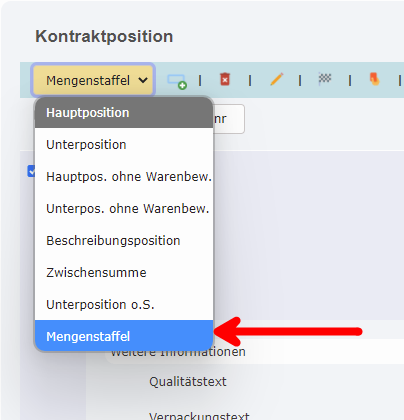This screenshot has width=404, height=420.
Task: Select the highlighted Mengenstaffel option
Action: [x=124, y=336]
